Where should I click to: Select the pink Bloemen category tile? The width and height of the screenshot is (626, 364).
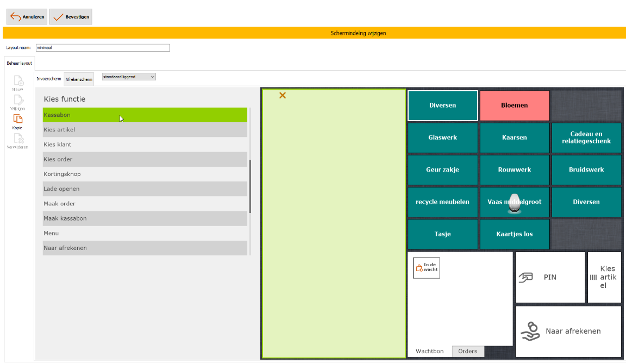pyautogui.click(x=514, y=105)
